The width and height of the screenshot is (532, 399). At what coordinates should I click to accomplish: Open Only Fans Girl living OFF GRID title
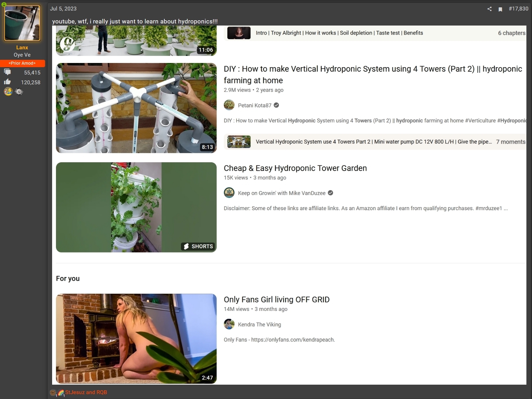coord(277,300)
